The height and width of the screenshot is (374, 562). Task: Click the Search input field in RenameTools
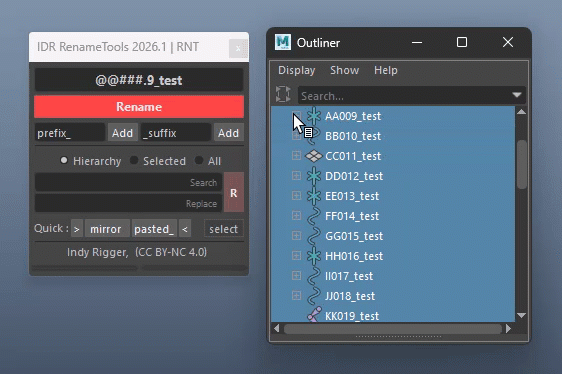(x=128, y=182)
